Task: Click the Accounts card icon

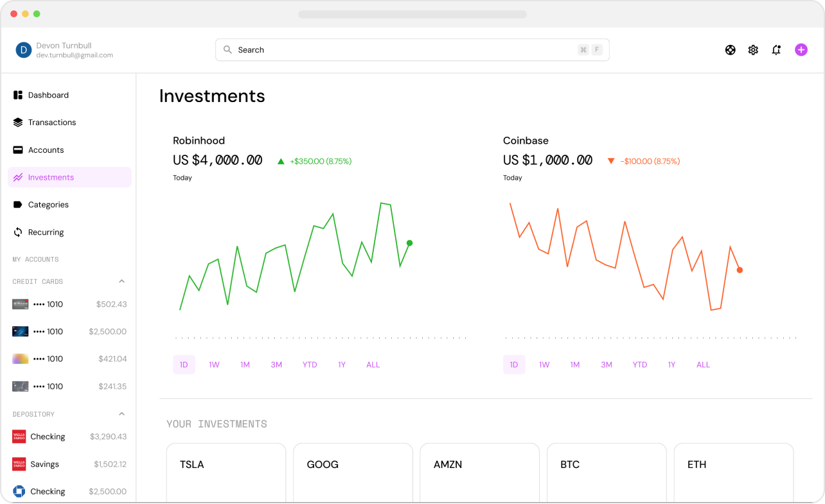Action: point(18,150)
